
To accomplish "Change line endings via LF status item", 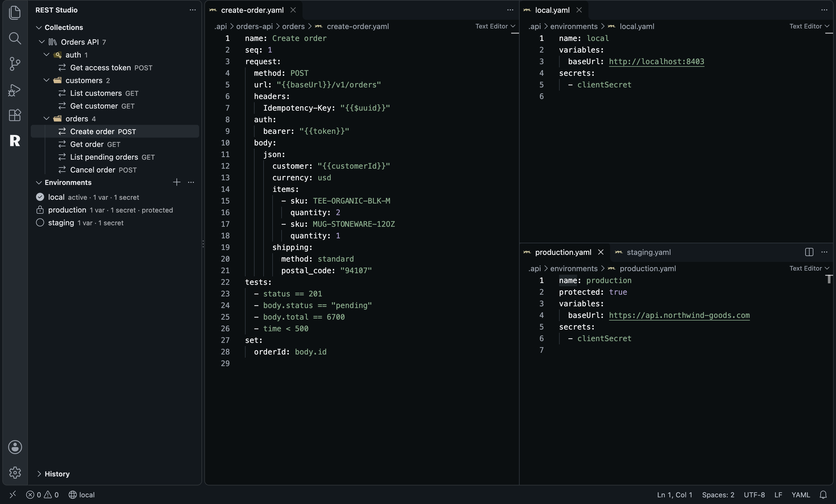I will coord(778,494).
